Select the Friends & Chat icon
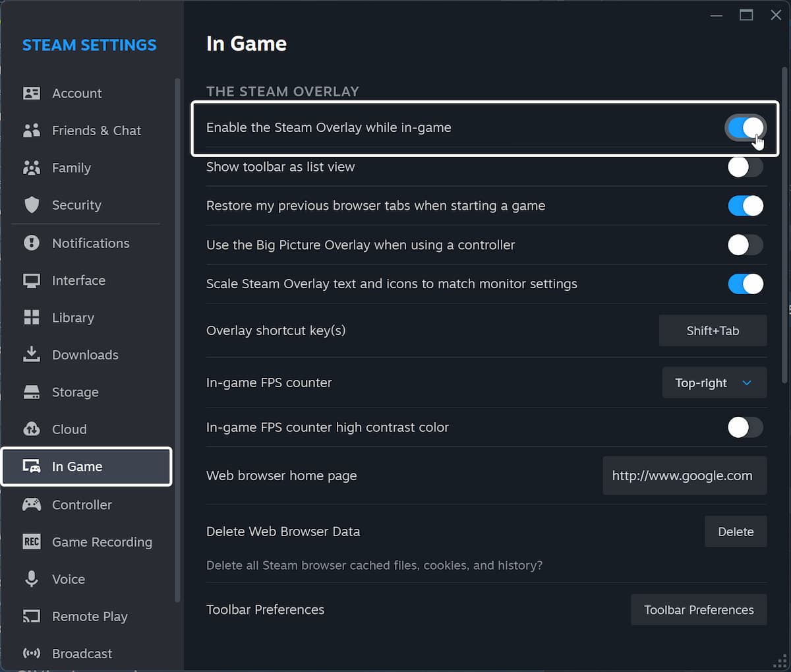The width and height of the screenshot is (791, 672). 32,131
